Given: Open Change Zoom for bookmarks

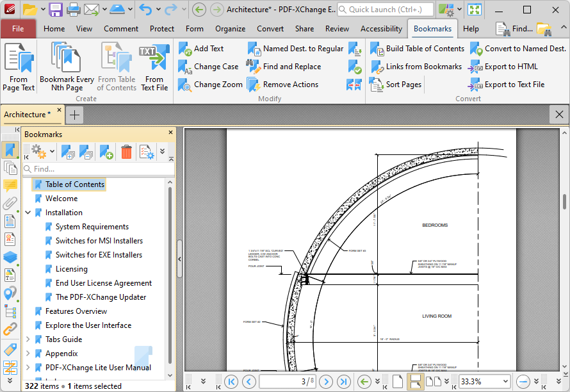Looking at the screenshot, I should click(x=210, y=85).
